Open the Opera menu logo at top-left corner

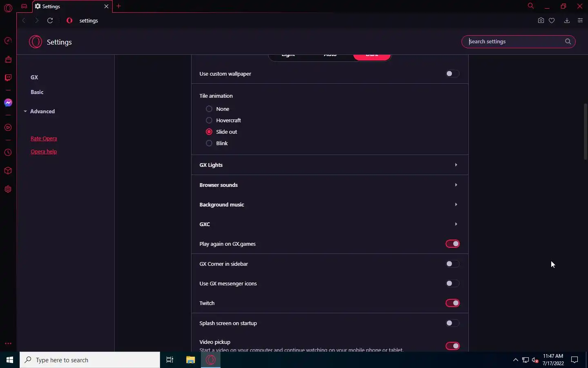pos(8,7)
